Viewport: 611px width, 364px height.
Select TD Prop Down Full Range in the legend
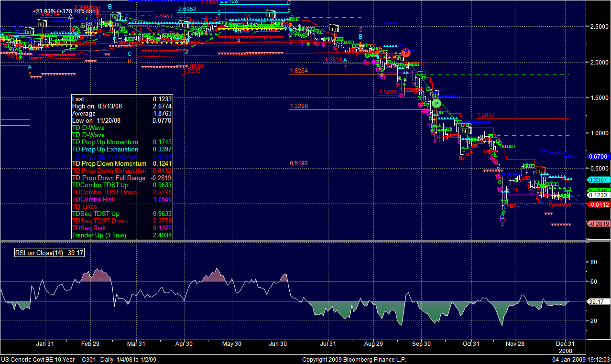coord(121,178)
